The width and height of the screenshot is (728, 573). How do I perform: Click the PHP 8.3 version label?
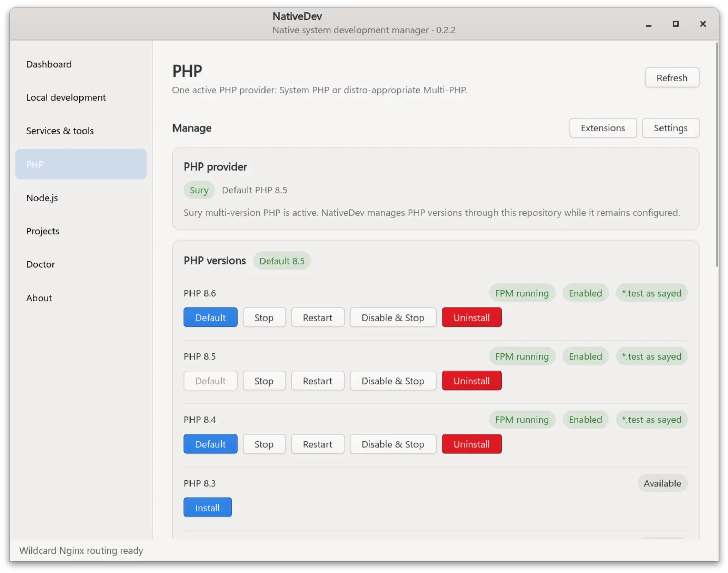coord(200,483)
